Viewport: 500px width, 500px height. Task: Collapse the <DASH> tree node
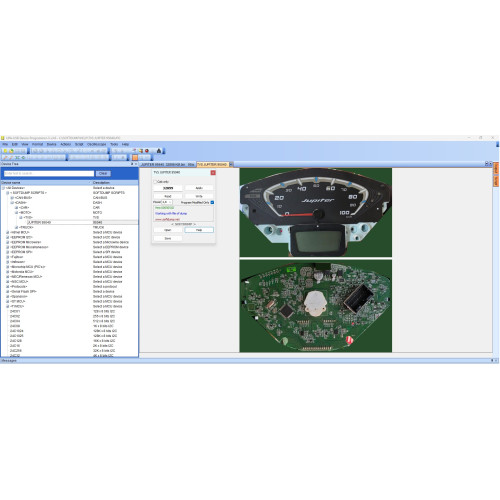(12, 203)
